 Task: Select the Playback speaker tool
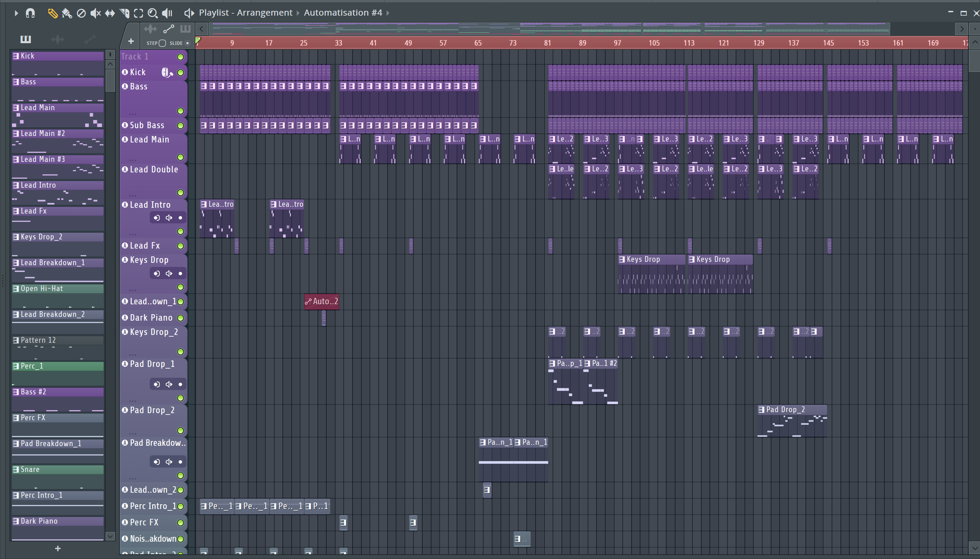point(167,13)
